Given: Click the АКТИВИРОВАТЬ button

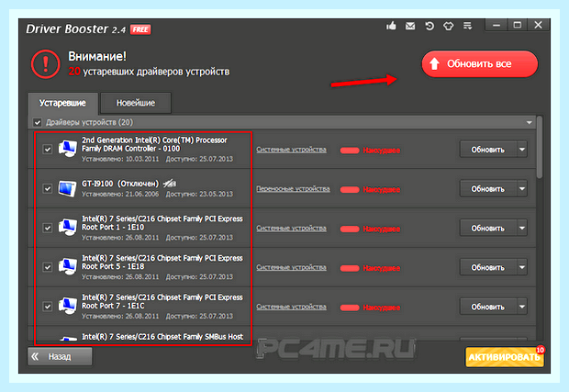Looking at the screenshot, I should click(x=505, y=357).
